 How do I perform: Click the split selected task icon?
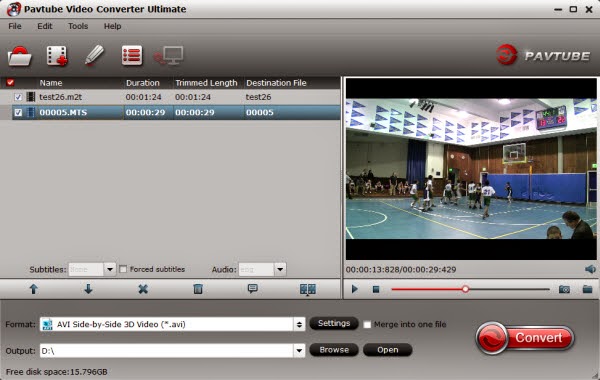pos(308,289)
